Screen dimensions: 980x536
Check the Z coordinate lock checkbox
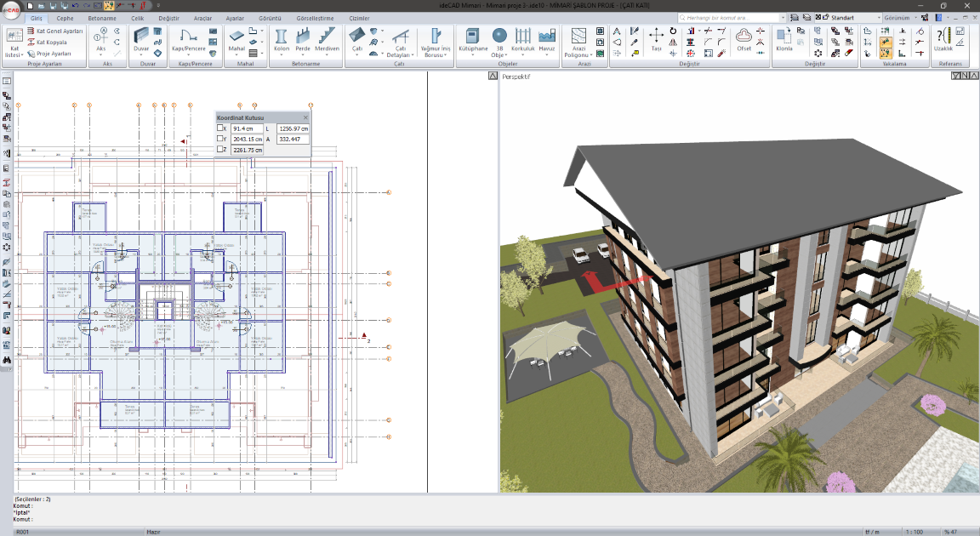click(221, 150)
